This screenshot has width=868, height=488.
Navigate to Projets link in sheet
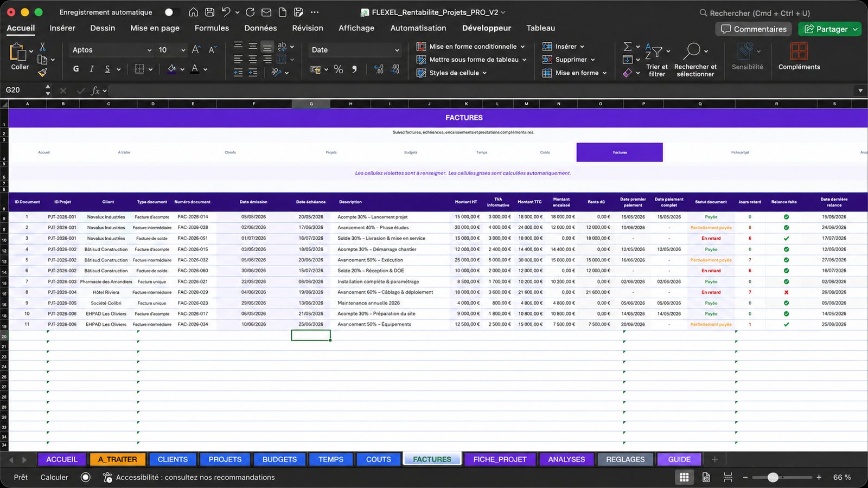point(331,152)
